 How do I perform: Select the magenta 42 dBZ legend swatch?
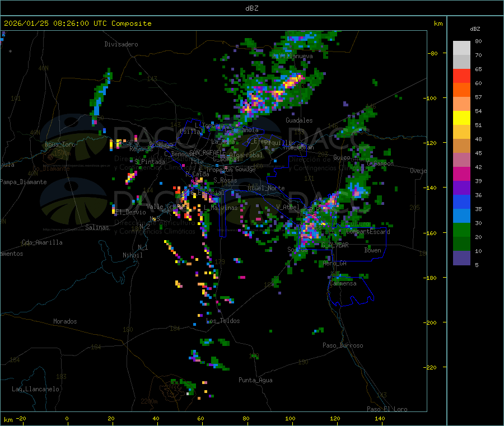tap(461, 174)
